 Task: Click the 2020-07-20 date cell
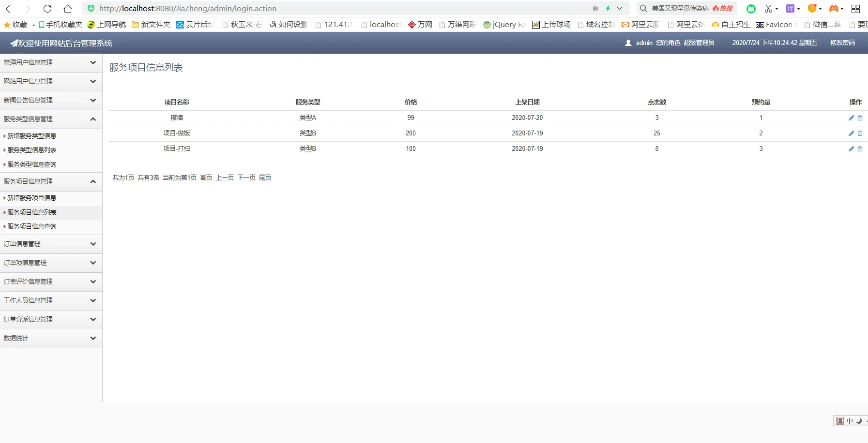(x=527, y=118)
